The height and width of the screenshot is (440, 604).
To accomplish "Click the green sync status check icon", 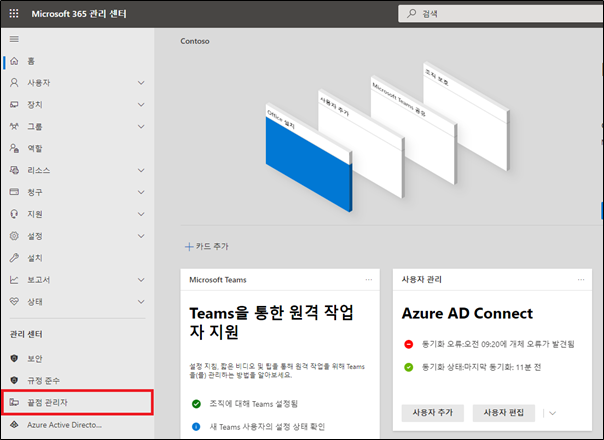I will 409,367.
